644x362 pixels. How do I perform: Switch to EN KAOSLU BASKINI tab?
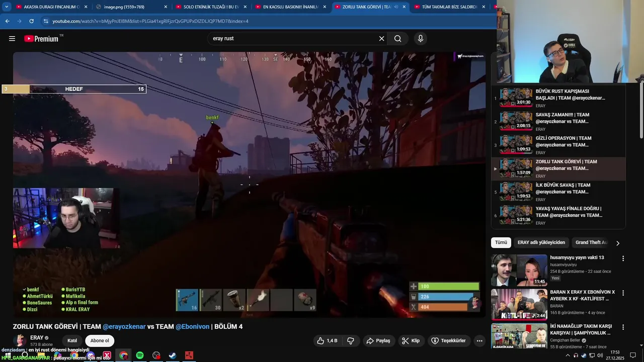point(290,7)
